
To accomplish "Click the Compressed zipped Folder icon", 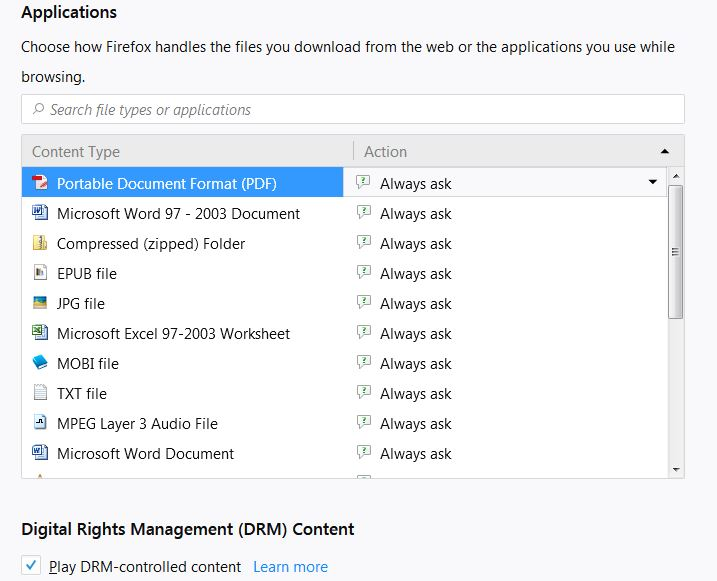I will point(40,243).
